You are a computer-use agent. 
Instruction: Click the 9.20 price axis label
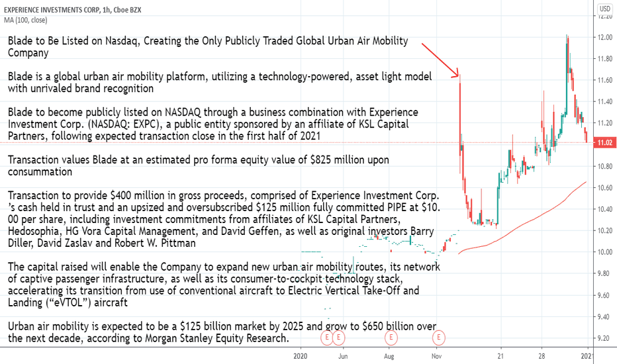point(605,338)
